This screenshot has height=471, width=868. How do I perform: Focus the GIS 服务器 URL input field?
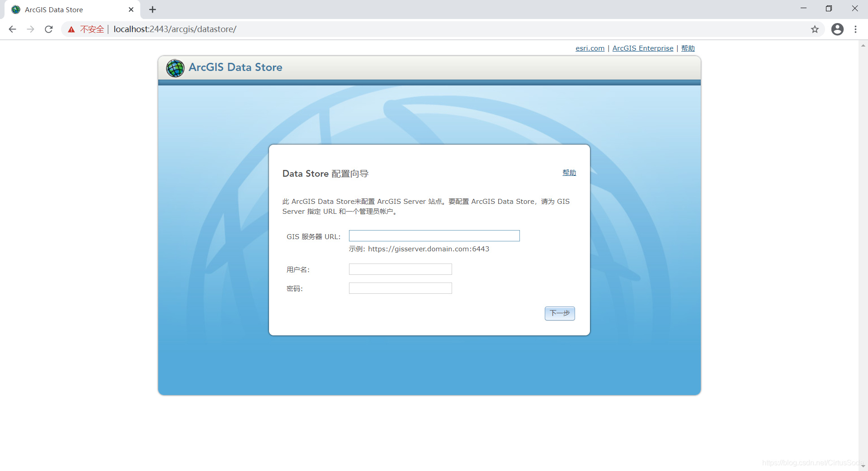tap(434, 236)
